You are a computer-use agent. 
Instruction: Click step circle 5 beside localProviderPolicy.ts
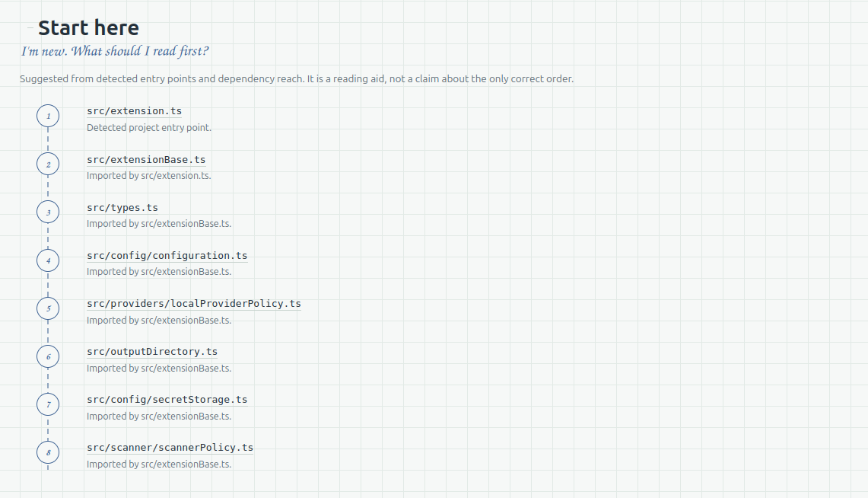[48, 308]
